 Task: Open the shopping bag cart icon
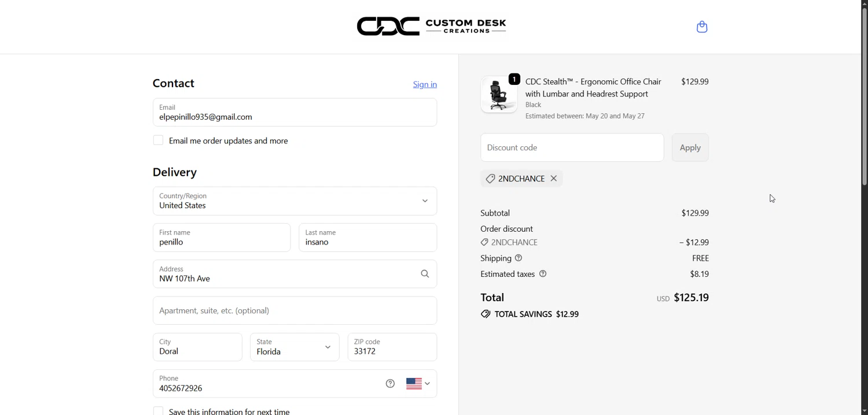[x=702, y=27]
